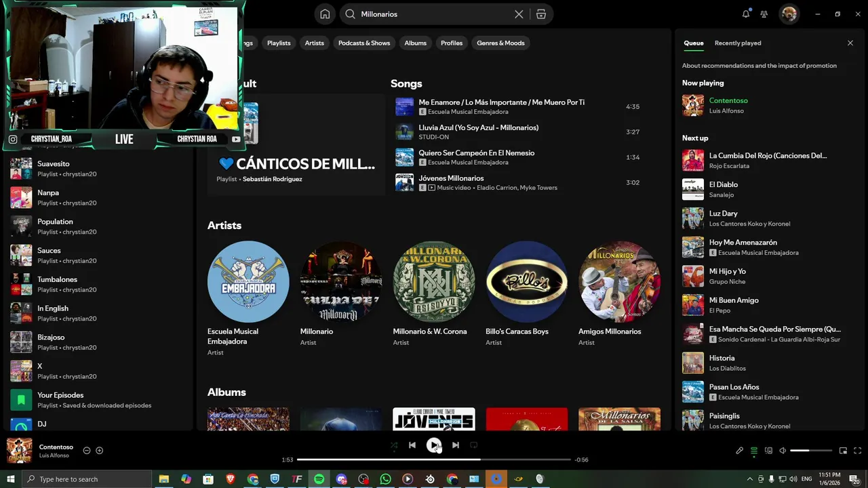
Task: Toggle play/pause button
Action: point(434,445)
